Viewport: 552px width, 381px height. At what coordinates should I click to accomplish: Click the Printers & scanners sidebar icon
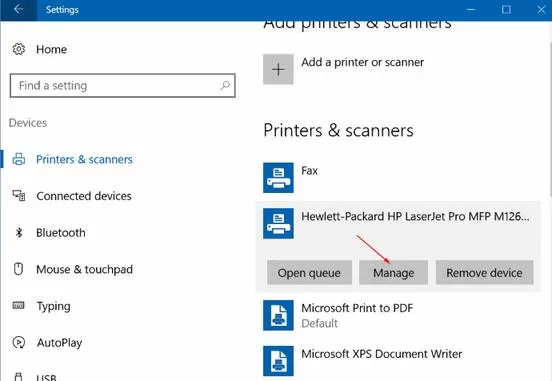click(19, 159)
